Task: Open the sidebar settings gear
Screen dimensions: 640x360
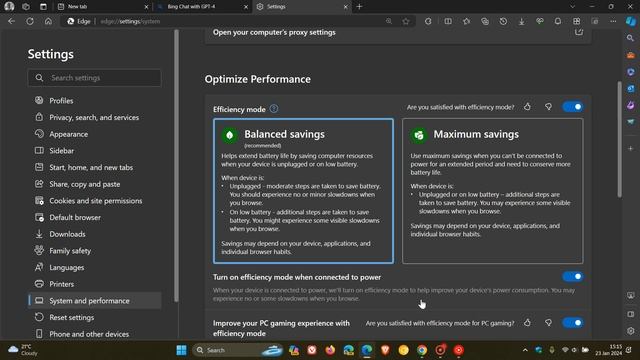Action: click(631, 331)
